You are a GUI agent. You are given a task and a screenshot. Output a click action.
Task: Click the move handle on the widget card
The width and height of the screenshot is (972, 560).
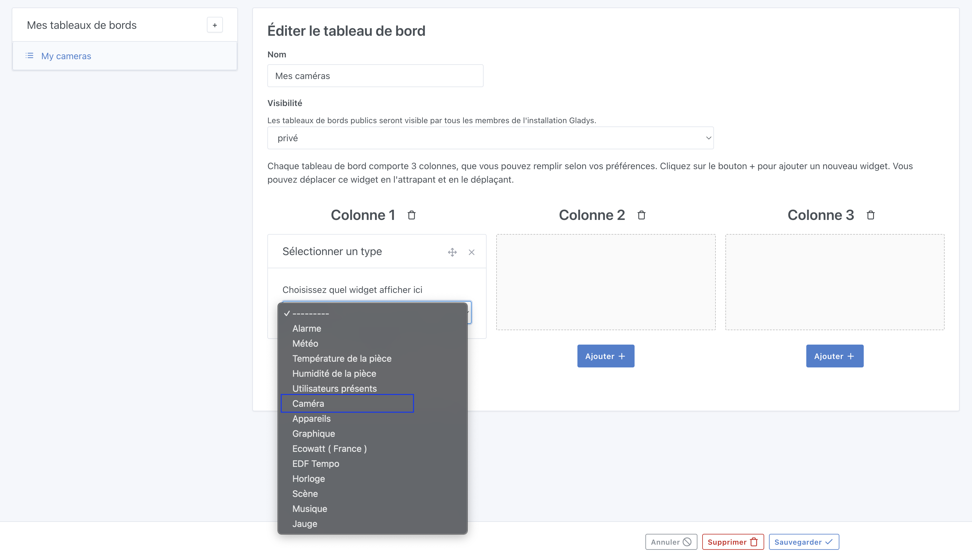[x=452, y=252]
